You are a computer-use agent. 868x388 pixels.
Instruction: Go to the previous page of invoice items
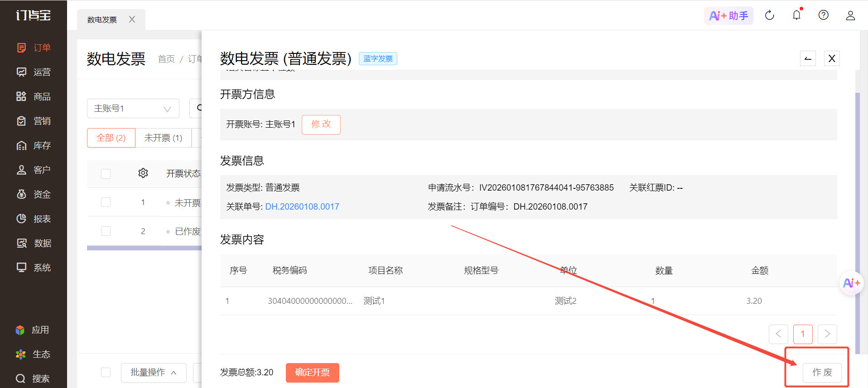(x=778, y=334)
